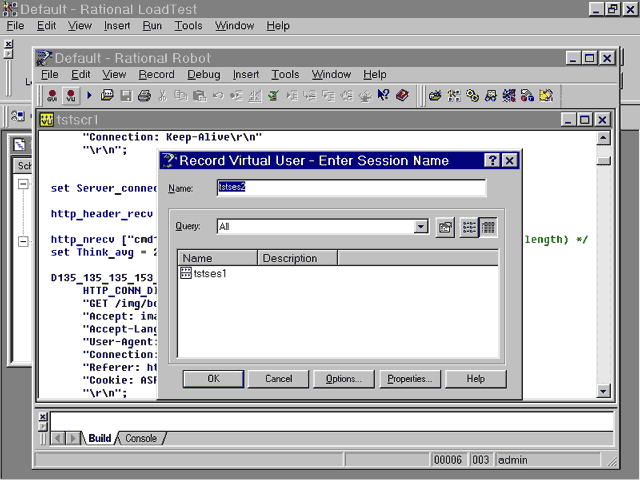
Task: Click the Name column header
Action: tap(217, 258)
